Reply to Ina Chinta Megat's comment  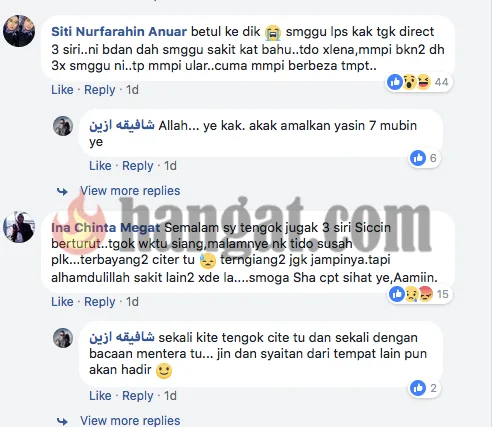point(99,302)
